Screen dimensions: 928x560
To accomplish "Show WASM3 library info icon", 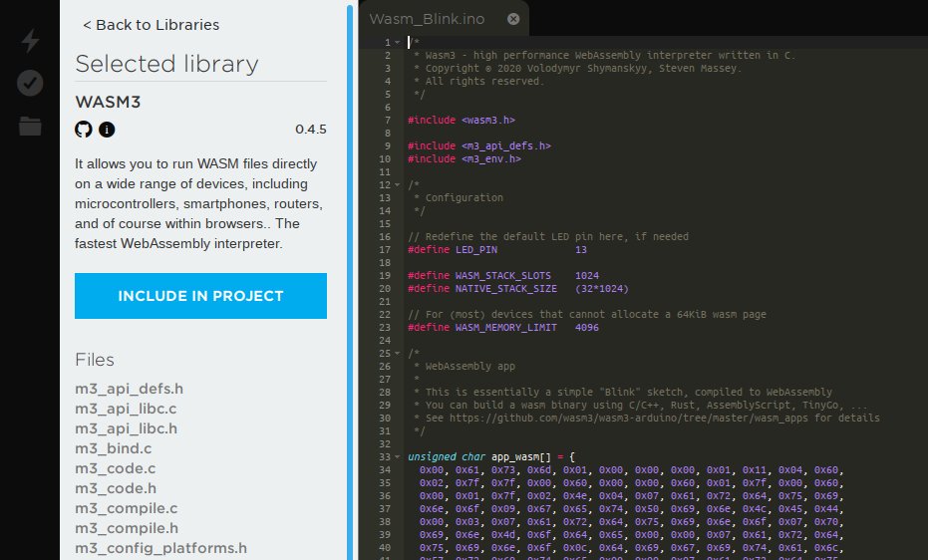I will (107, 129).
